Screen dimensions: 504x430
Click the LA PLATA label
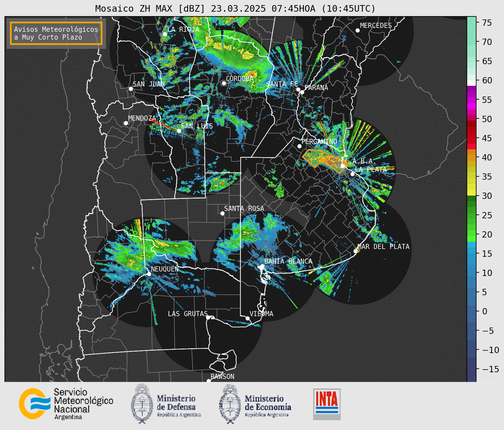coord(371,169)
